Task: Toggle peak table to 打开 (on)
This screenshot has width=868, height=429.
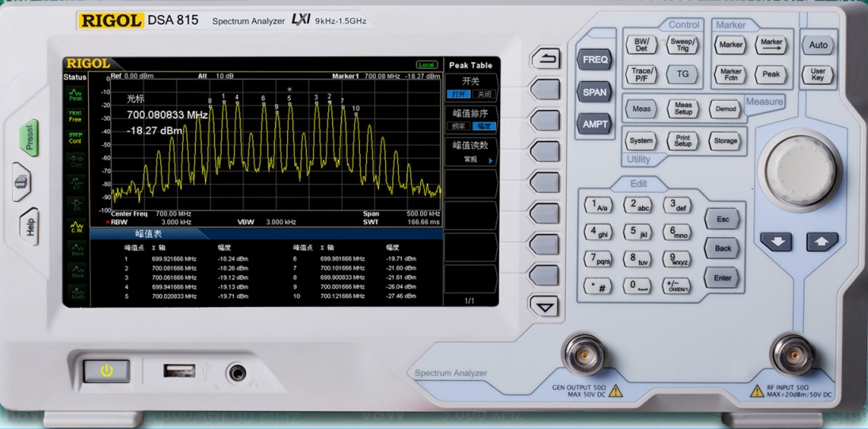Action: pos(458,94)
